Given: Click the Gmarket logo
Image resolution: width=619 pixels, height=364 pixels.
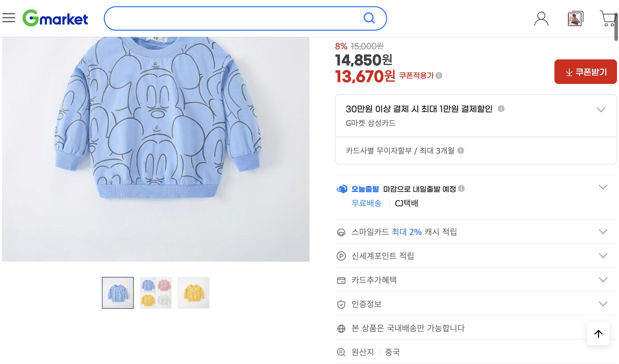Looking at the screenshot, I should [55, 18].
